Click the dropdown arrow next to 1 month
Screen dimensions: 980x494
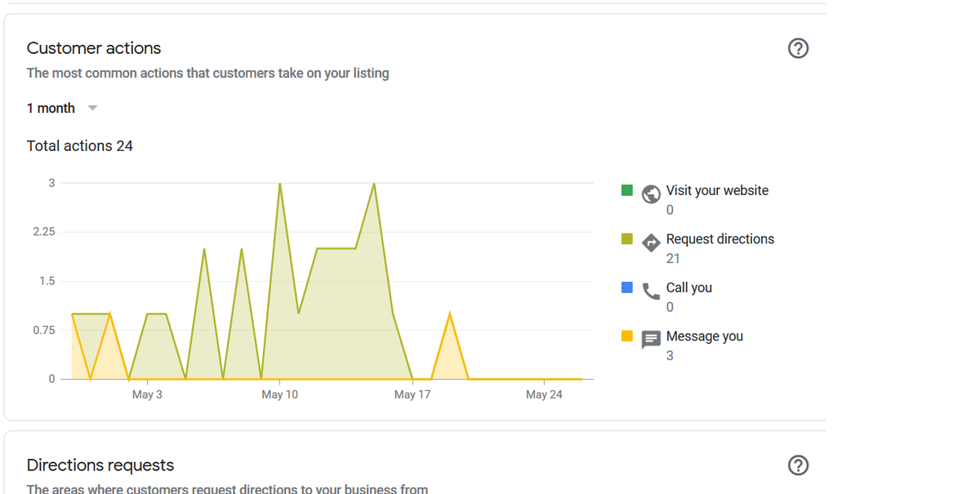point(92,109)
